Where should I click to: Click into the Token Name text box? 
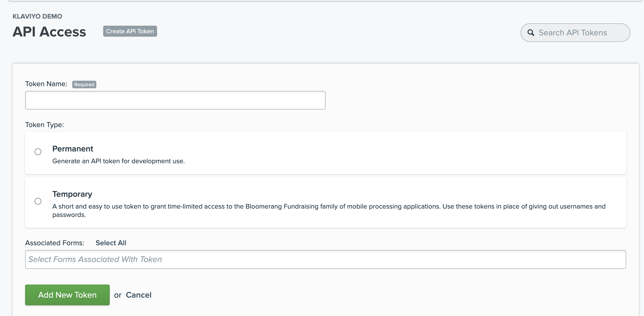[x=175, y=100]
